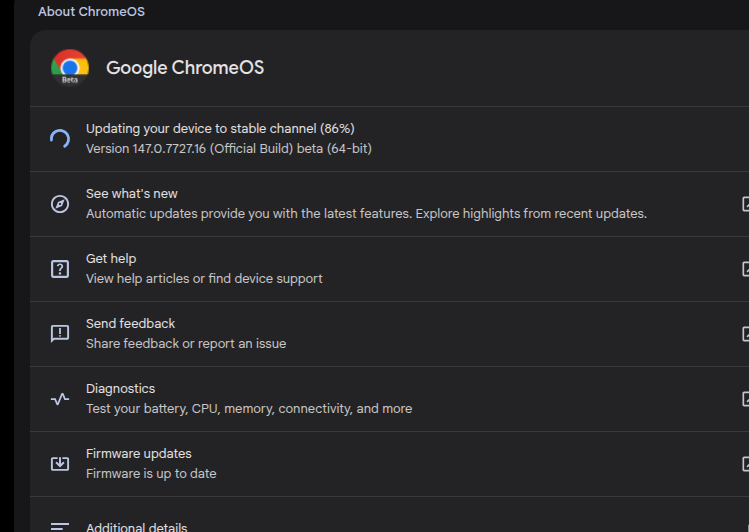Open external link icon beside Get help
Image resolution: width=749 pixels, height=532 pixels.
coord(744,269)
